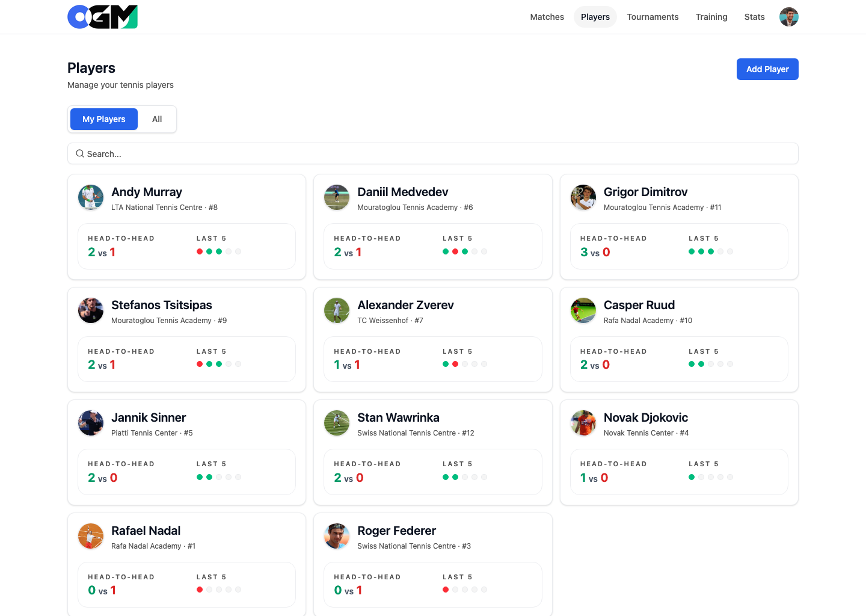Click Stefanos Tsitsipas's avatar photo

pyautogui.click(x=91, y=310)
